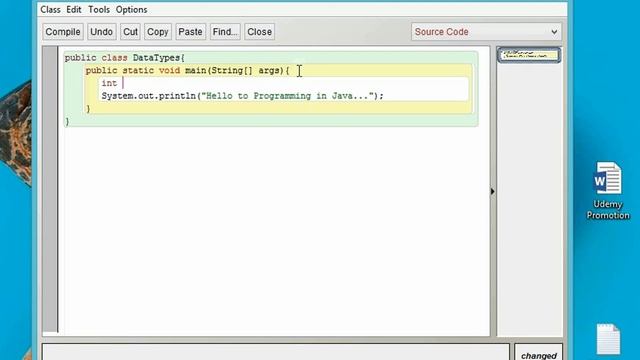Click the Undo button
Screen dimensions: 640x360
tap(101, 32)
